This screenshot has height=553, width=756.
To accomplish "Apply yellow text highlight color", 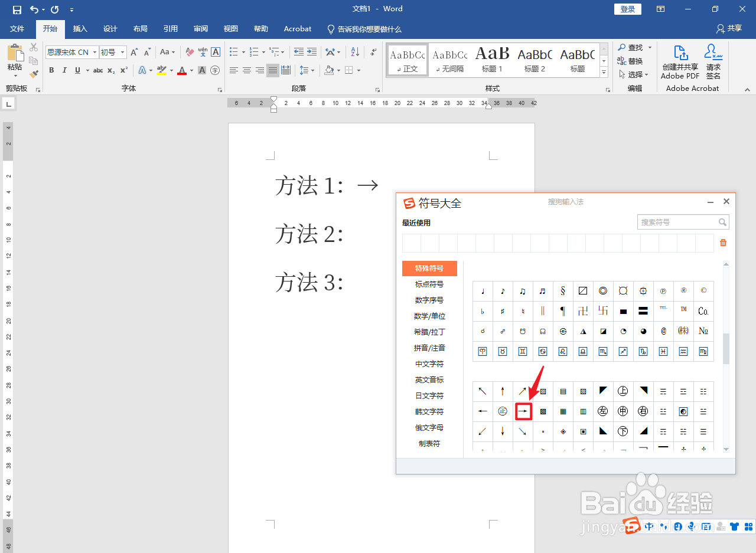I will click(162, 70).
